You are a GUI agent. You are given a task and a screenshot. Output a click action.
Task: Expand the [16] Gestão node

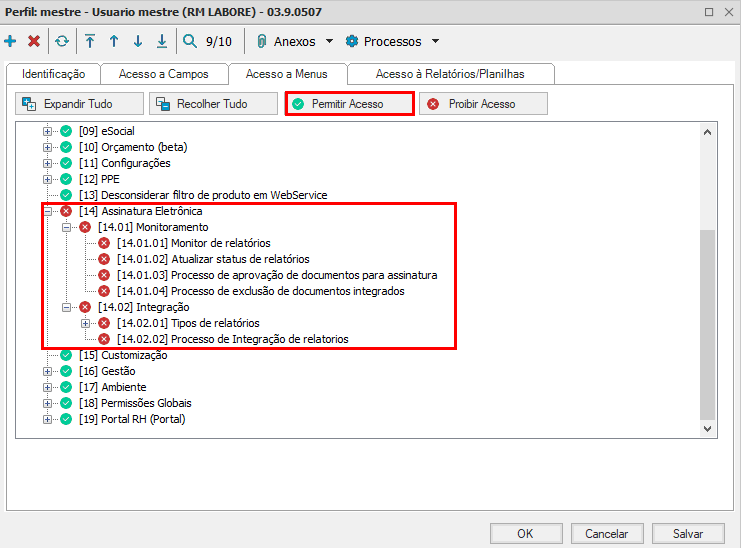point(47,371)
